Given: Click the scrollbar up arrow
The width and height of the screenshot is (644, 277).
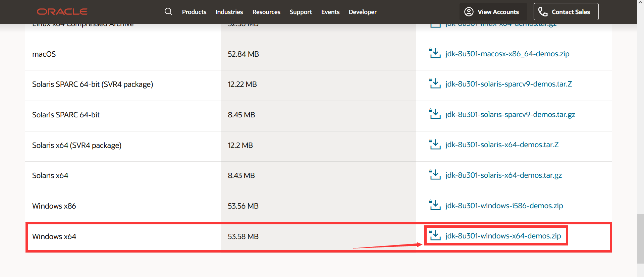Looking at the screenshot, I should click(640, 3).
